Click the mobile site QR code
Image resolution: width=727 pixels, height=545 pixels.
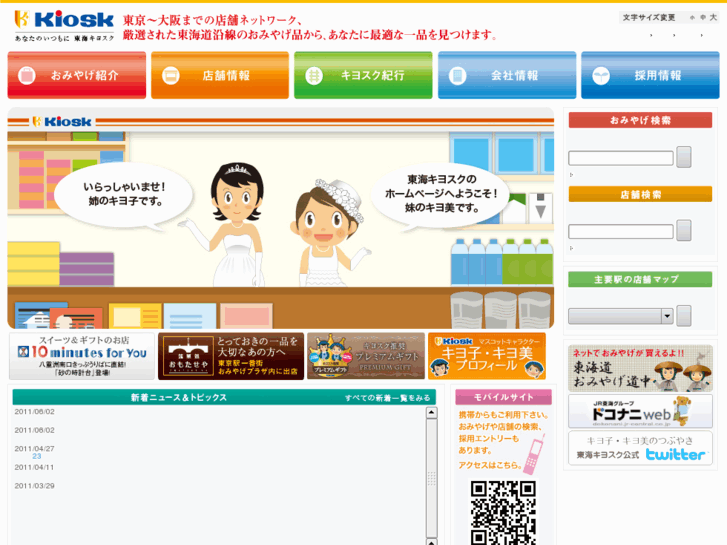504,513
